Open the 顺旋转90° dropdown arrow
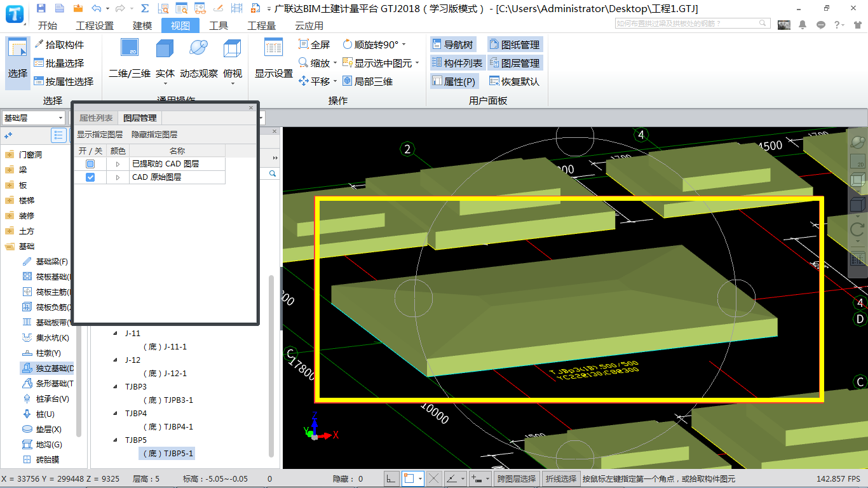 coord(403,44)
